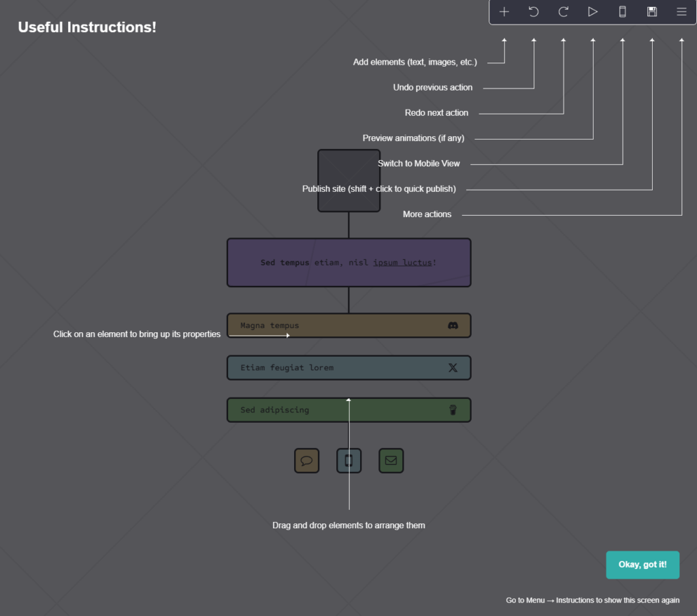Select the brown speech bubble element
The height and width of the screenshot is (616, 697).
click(x=306, y=460)
